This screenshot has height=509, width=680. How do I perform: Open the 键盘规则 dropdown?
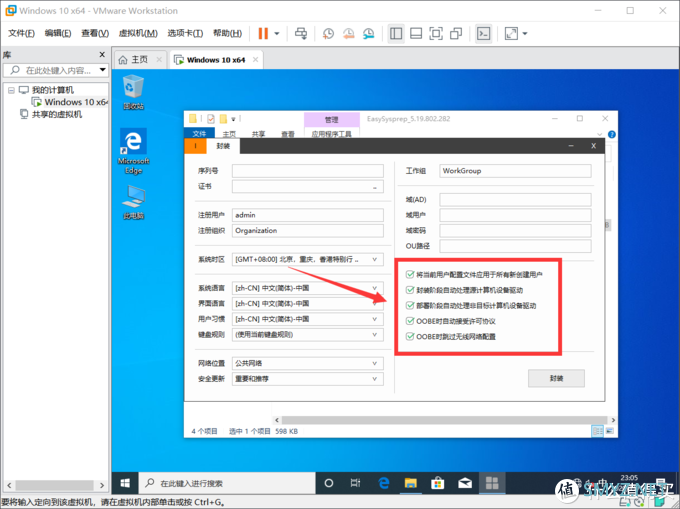[x=307, y=335]
